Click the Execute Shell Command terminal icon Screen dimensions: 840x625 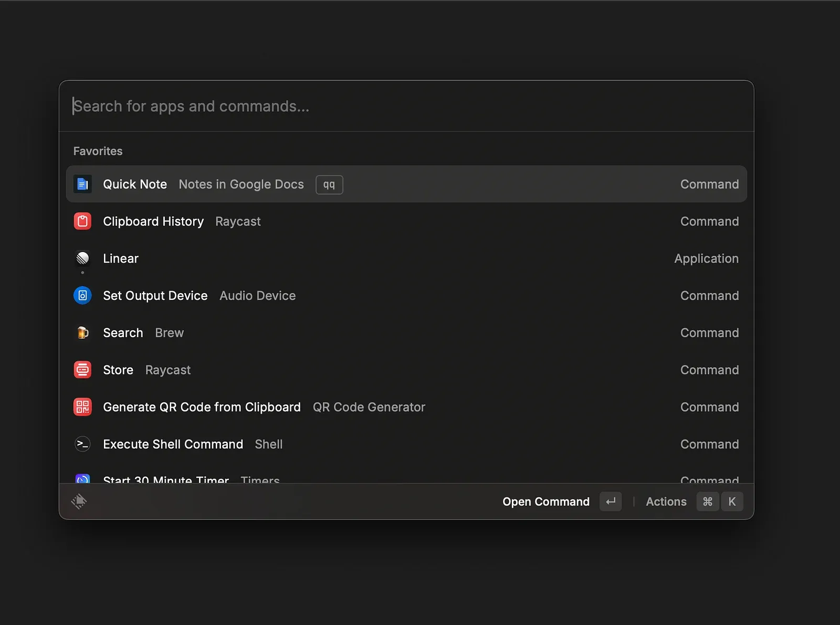82,444
